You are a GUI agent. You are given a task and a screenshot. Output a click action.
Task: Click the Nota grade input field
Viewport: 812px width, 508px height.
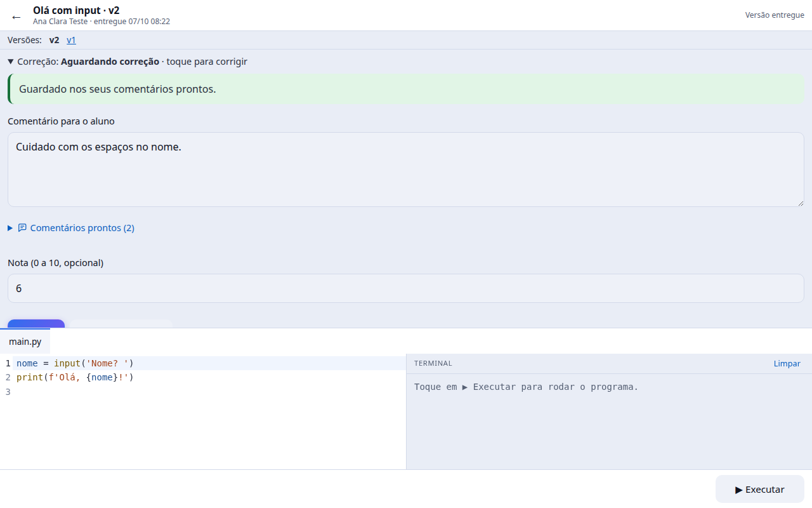point(406,288)
